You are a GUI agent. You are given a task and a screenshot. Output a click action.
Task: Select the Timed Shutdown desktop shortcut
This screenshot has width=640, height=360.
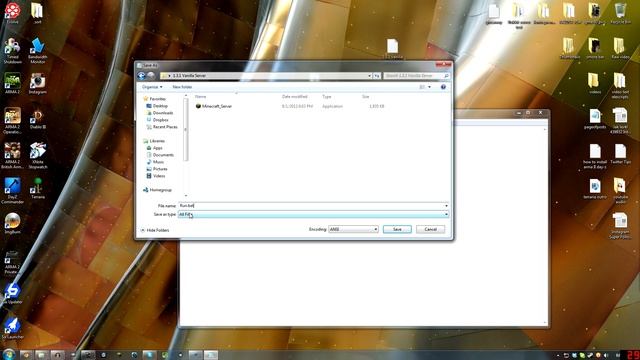click(13, 51)
